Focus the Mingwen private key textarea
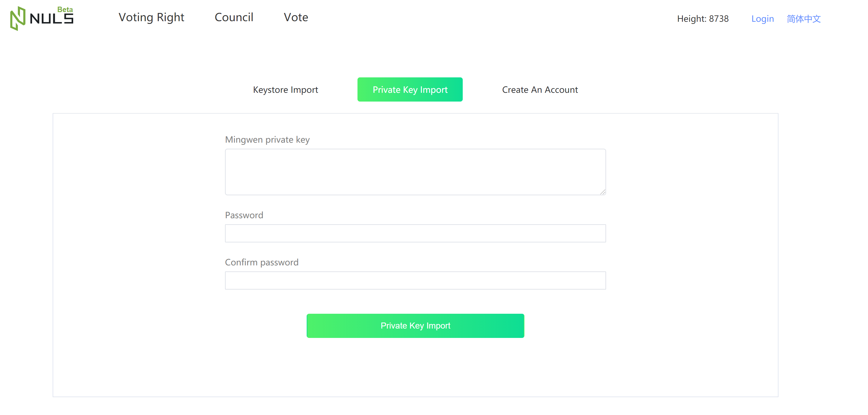This screenshot has height=415, width=868. [416, 172]
